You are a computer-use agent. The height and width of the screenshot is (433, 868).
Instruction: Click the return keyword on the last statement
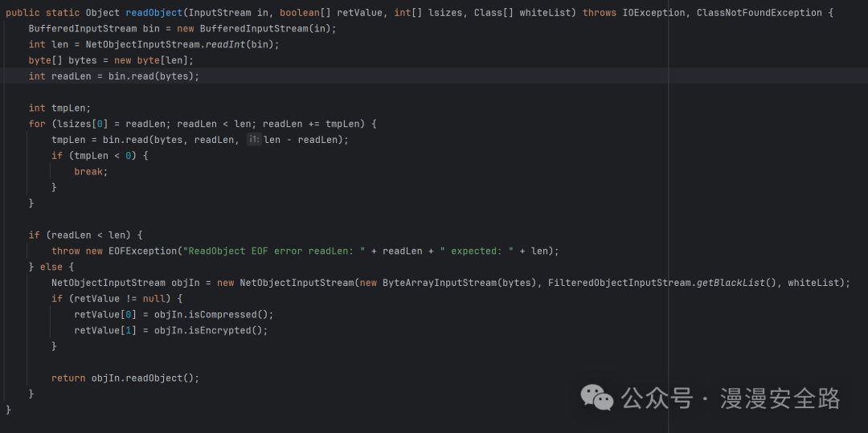click(68, 378)
